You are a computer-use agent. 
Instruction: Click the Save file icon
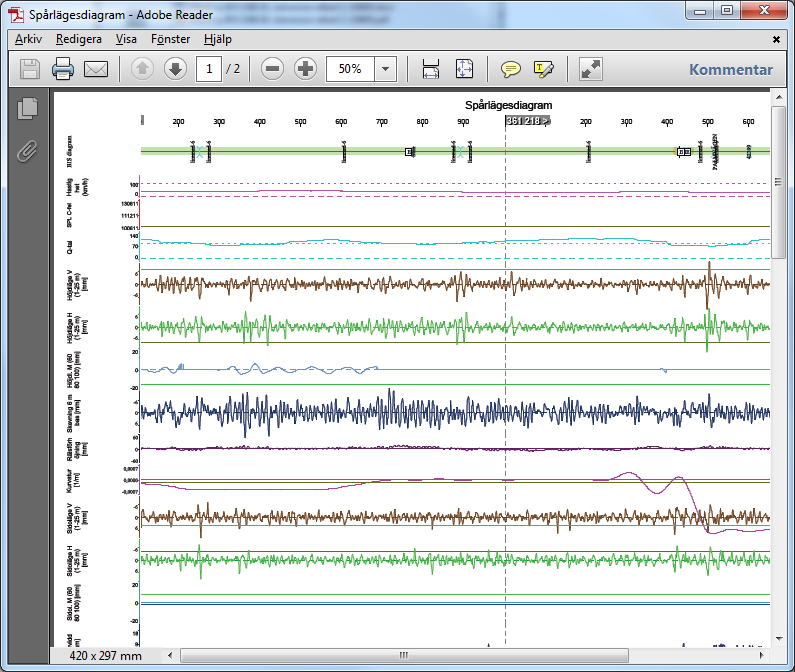pyautogui.click(x=30, y=69)
